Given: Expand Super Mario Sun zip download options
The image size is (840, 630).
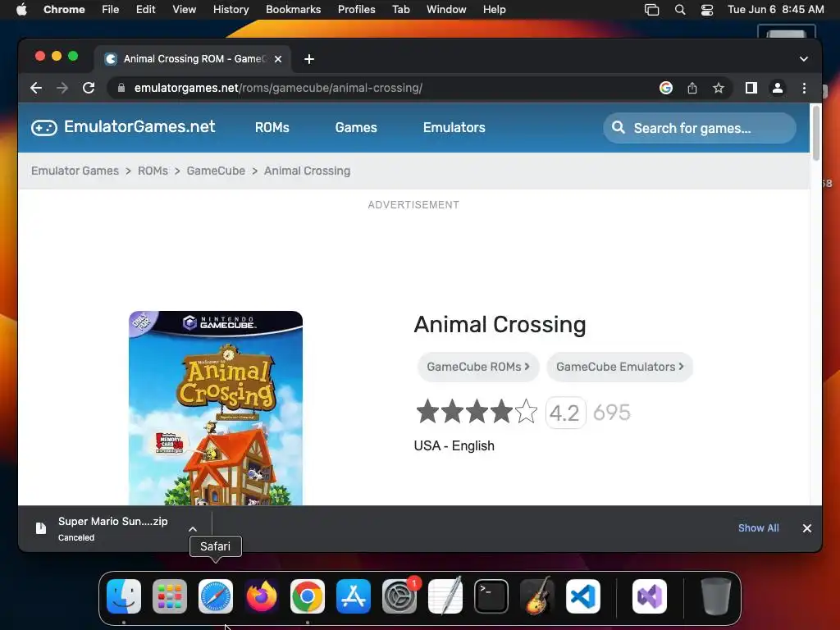Looking at the screenshot, I should [x=193, y=529].
